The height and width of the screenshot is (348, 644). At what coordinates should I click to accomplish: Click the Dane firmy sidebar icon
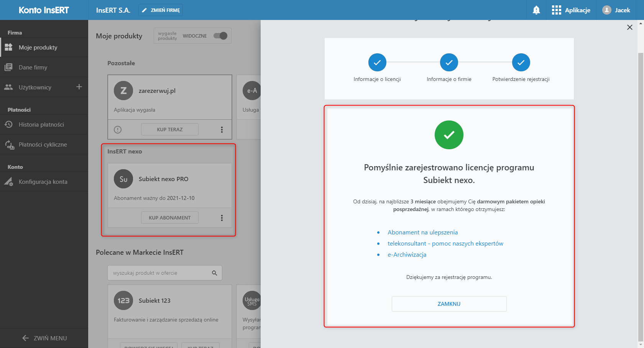point(8,68)
